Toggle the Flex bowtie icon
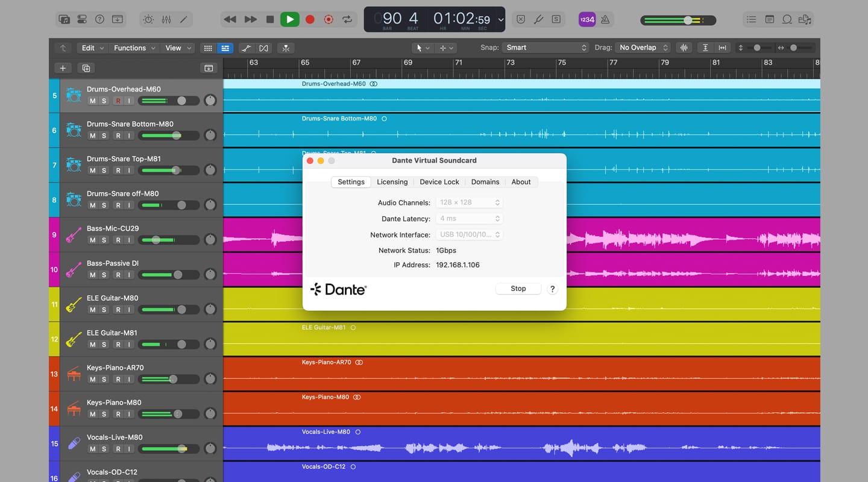 [x=263, y=48]
